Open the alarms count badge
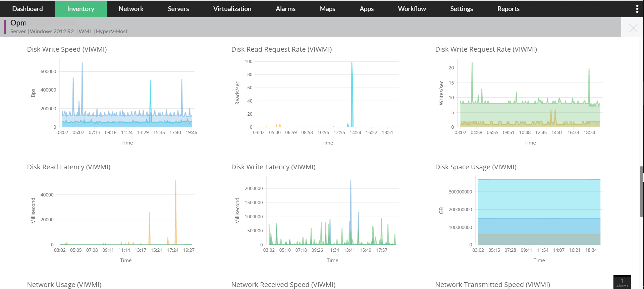 tap(622, 282)
